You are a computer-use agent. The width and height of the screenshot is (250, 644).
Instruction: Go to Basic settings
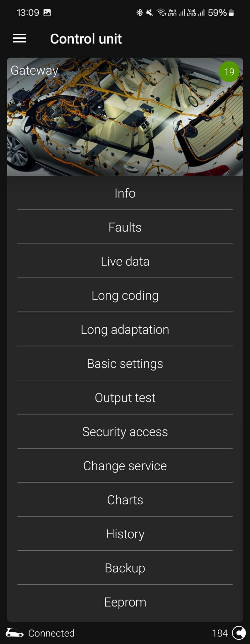(x=125, y=364)
